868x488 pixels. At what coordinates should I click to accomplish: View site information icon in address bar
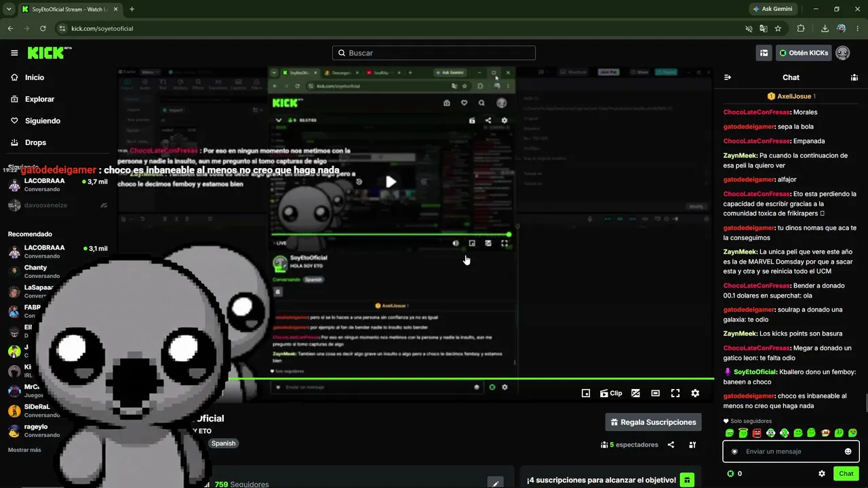62,28
